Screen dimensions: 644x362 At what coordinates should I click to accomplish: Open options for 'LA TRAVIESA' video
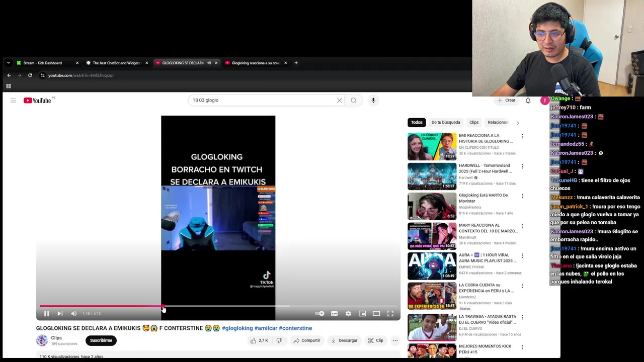[x=522, y=317]
